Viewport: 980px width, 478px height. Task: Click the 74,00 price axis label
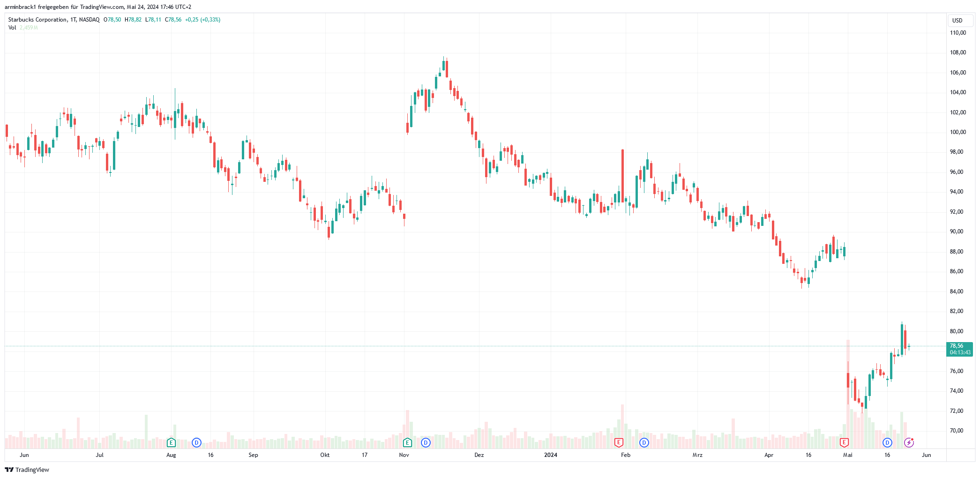pyautogui.click(x=957, y=391)
